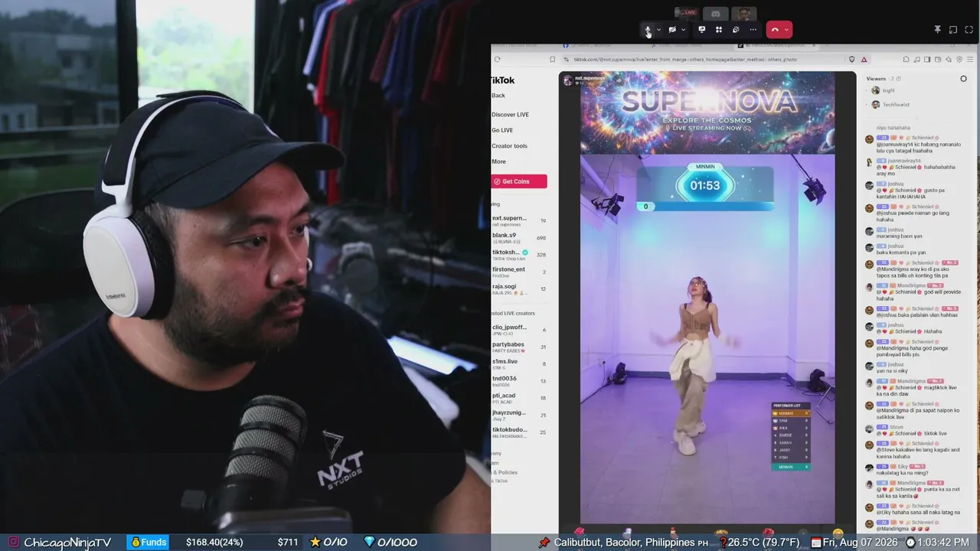980x551 pixels.
Task: Open the browser hamburger menu
Action: pyautogui.click(x=970, y=59)
